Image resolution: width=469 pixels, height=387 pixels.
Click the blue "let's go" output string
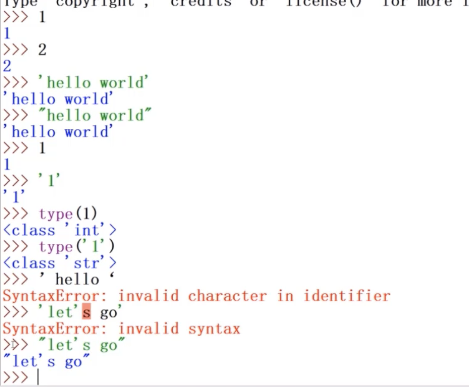(46, 361)
